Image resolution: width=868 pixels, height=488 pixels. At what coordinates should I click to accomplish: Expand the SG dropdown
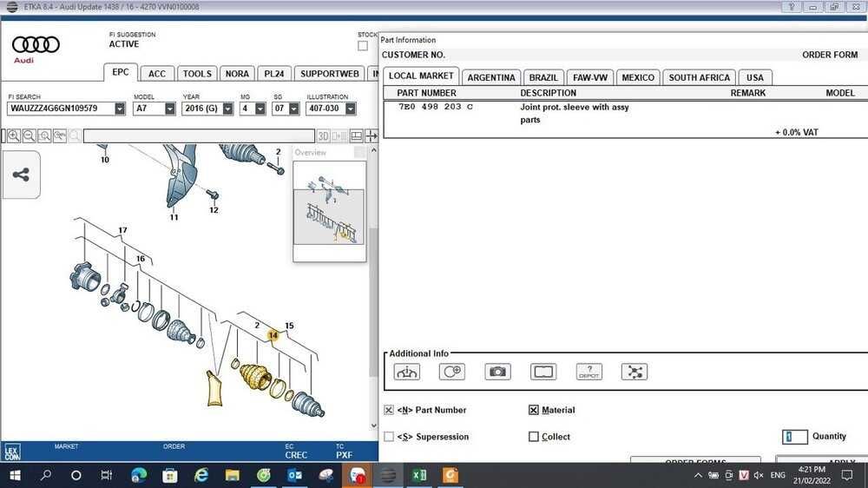[x=294, y=109]
